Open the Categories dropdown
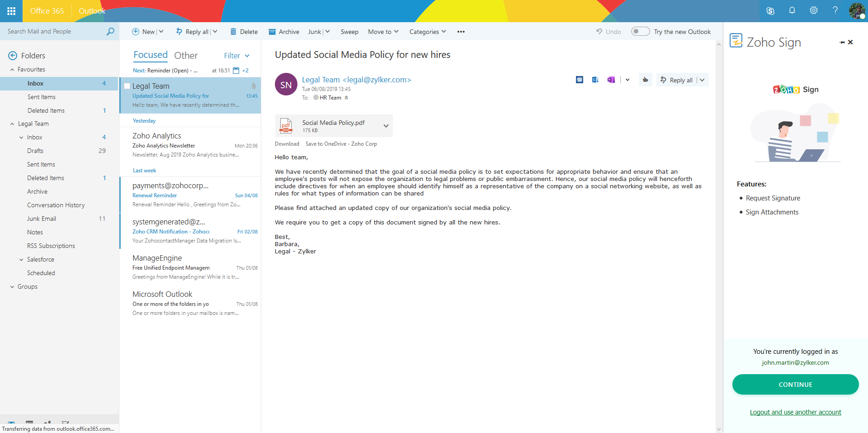This screenshot has width=868, height=433. 428,32
